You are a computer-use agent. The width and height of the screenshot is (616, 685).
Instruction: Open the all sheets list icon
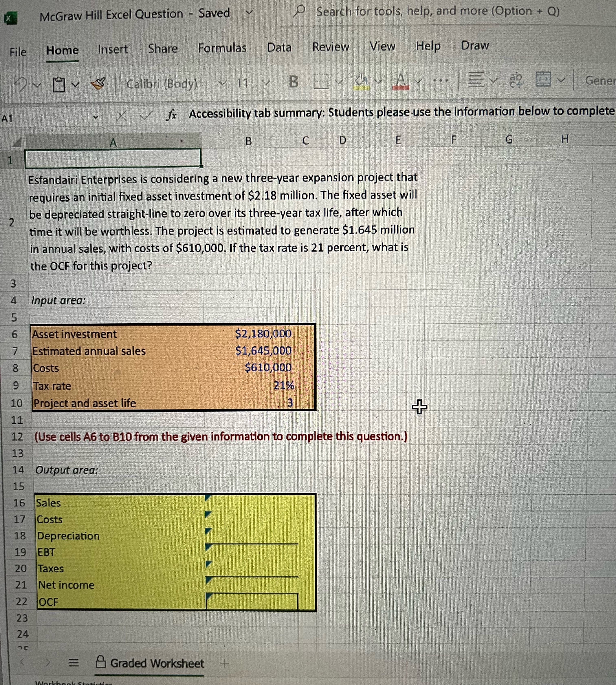[74, 663]
